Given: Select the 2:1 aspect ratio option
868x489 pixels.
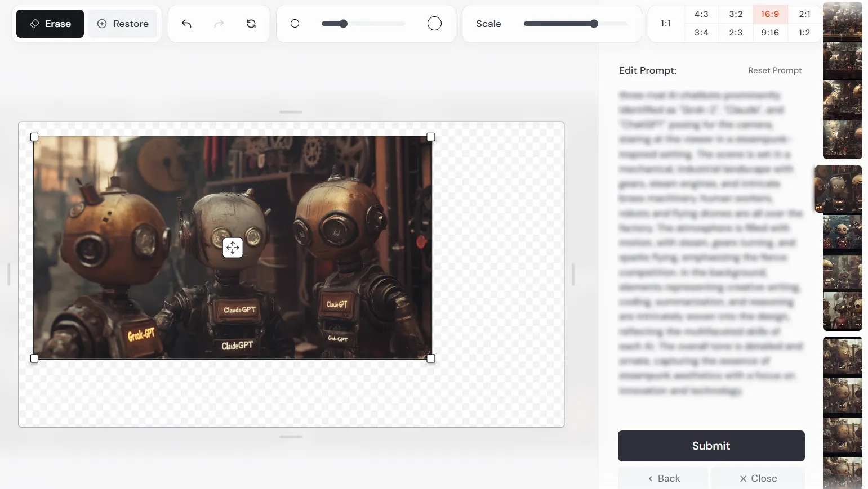Looking at the screenshot, I should (804, 14).
